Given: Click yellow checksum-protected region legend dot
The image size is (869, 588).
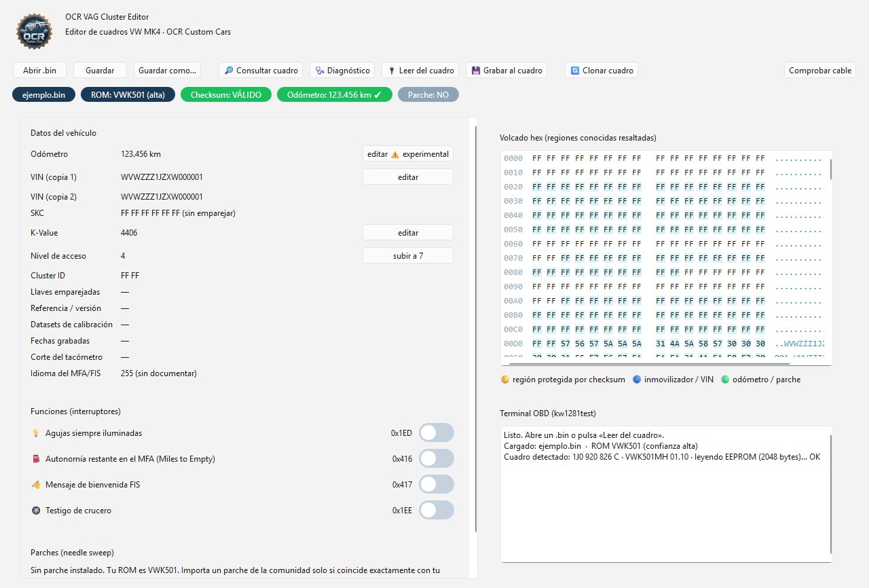Looking at the screenshot, I should pos(505,380).
